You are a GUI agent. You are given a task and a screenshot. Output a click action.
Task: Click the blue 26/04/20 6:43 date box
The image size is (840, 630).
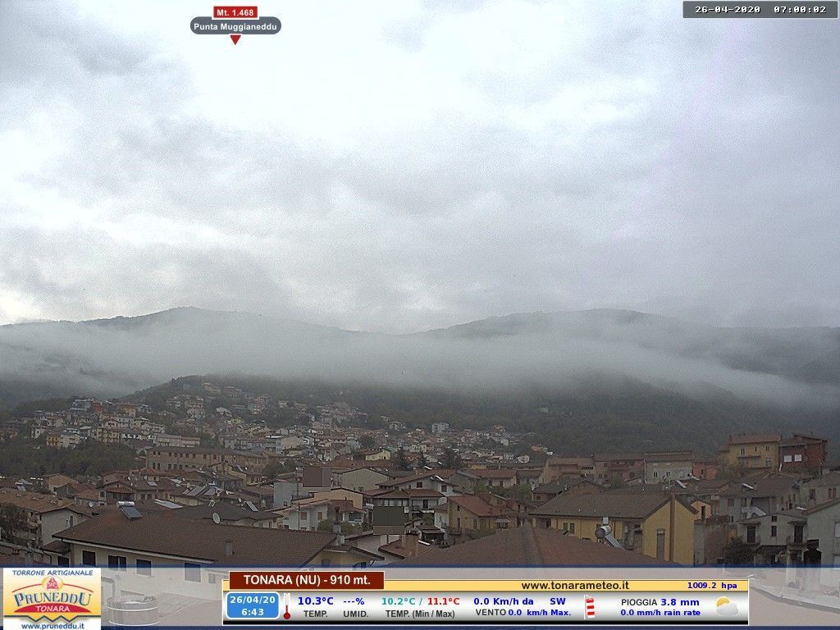(x=253, y=605)
